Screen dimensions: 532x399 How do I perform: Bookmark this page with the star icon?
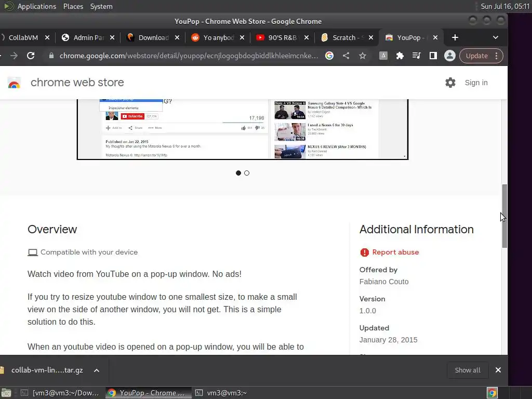[362, 56]
